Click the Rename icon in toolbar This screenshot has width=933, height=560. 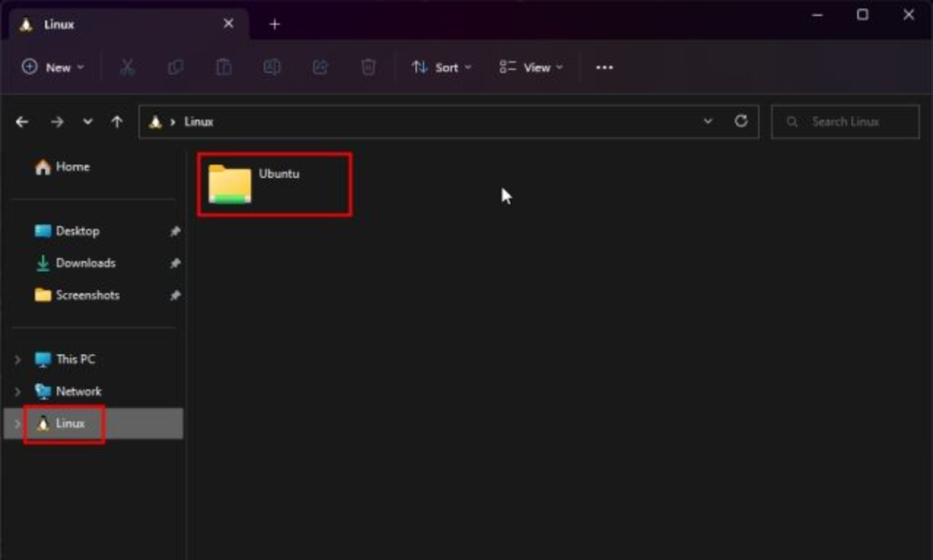(x=272, y=67)
